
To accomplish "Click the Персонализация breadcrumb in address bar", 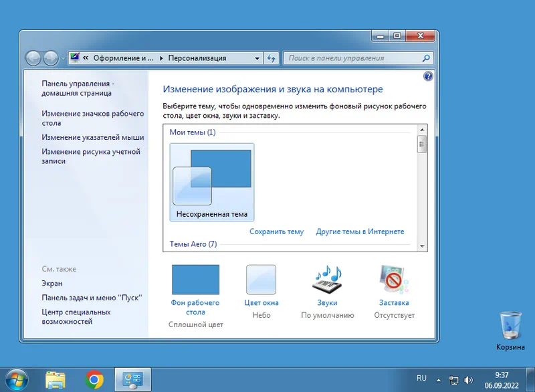I will point(197,58).
